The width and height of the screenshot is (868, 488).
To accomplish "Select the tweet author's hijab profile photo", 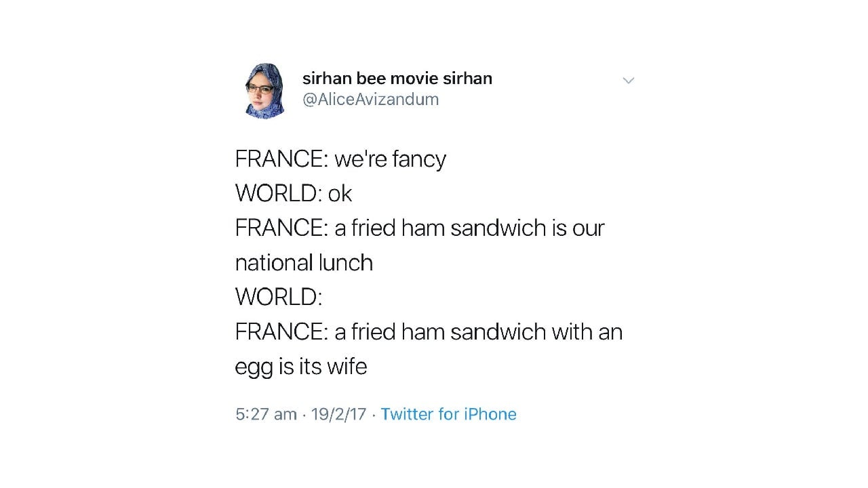I will tap(264, 90).
